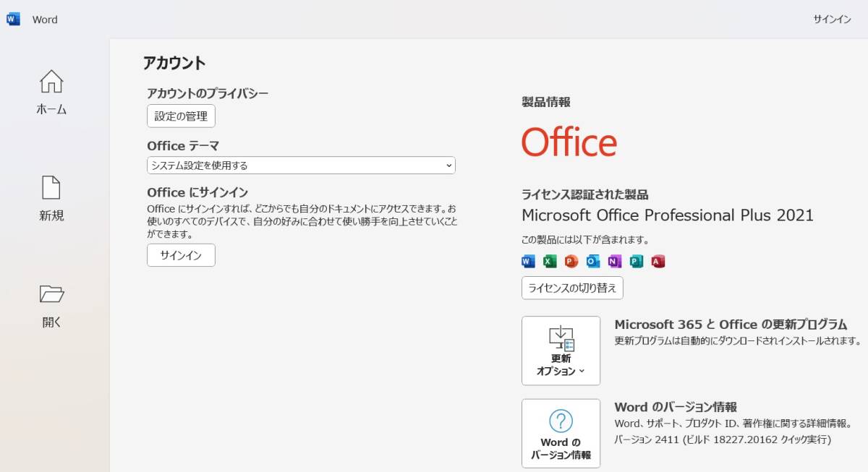
Task: Click the 製品情報 heading
Action: (x=546, y=102)
